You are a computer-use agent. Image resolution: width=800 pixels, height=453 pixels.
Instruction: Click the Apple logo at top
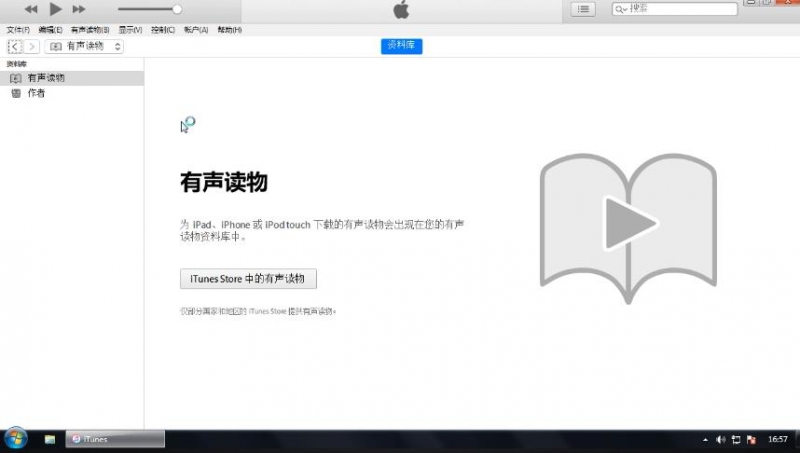[402, 10]
